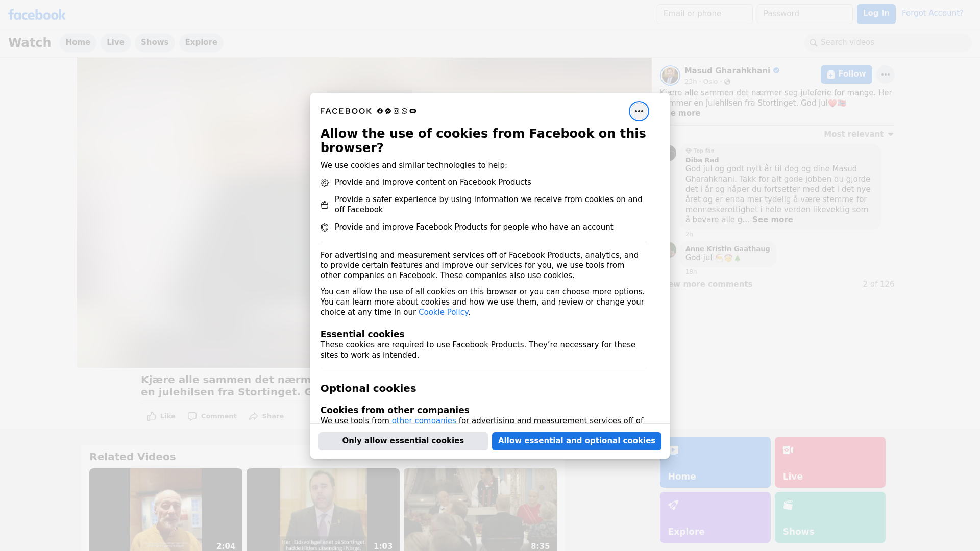Expand Diba Rad's comment with See more
Viewport: 980px width, 551px height.
pyautogui.click(x=772, y=220)
